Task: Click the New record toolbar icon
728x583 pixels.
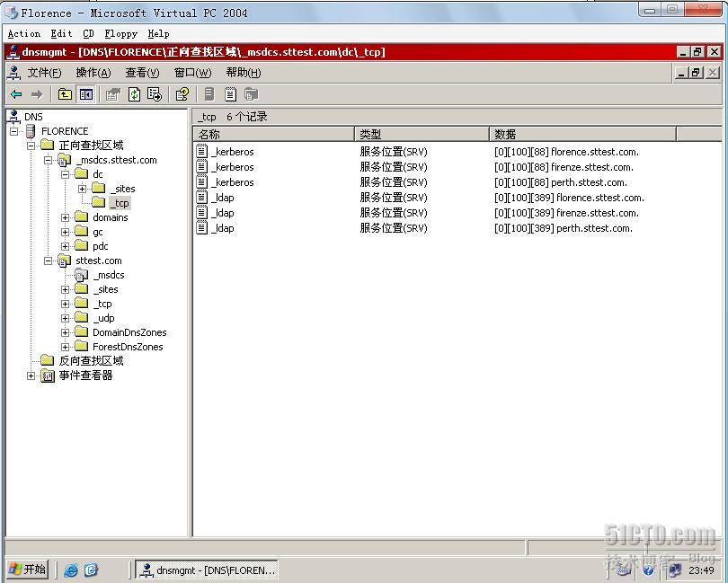Action: tap(230, 94)
